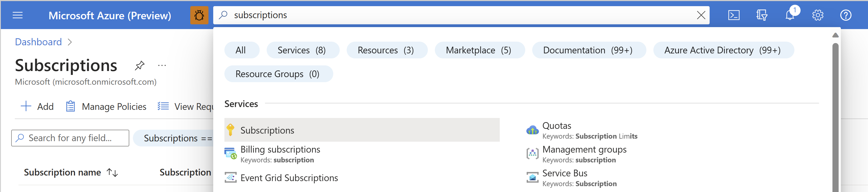Viewport: 868px width, 192px height.
Task: Open the portal settings gear
Action: [x=818, y=15]
